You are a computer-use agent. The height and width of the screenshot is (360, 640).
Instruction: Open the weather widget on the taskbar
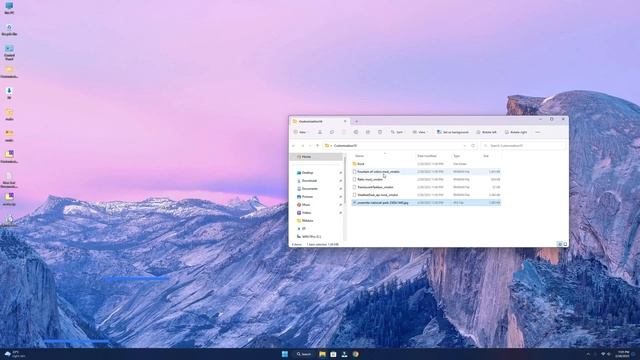(x=15, y=354)
